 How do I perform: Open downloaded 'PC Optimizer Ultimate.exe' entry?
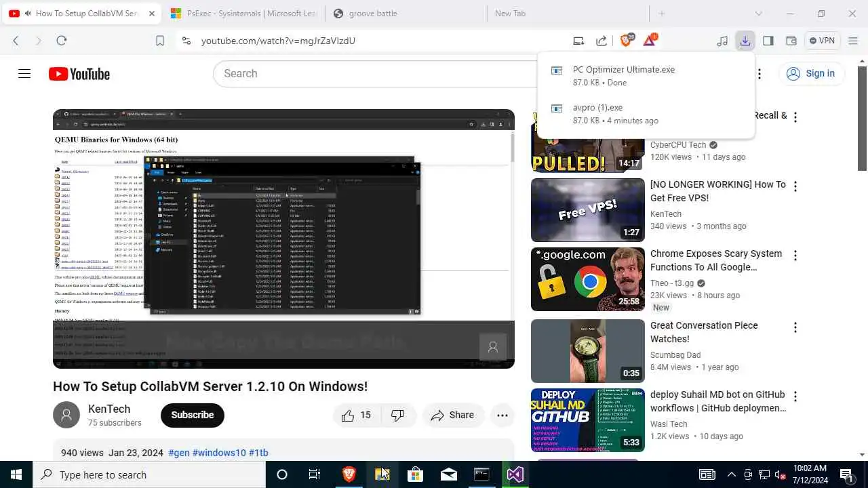click(646, 75)
